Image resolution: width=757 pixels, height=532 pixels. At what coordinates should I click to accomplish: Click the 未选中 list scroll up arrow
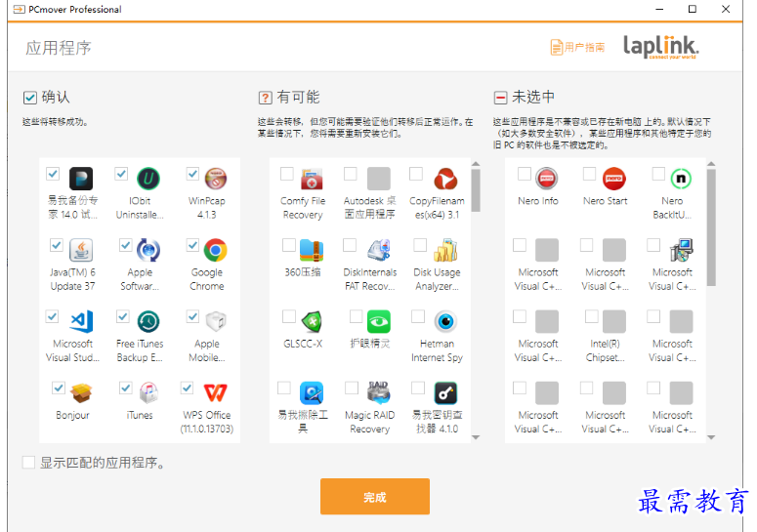point(711,164)
